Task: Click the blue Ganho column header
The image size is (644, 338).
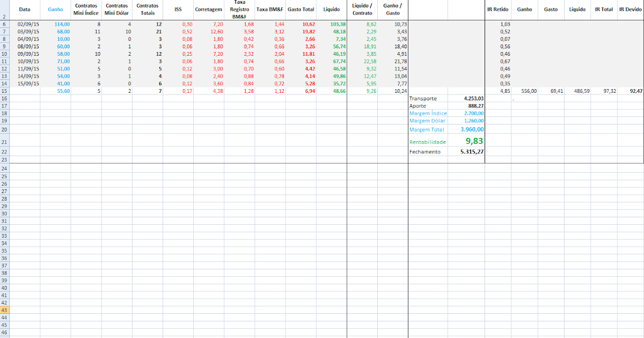Action: pyautogui.click(x=55, y=10)
